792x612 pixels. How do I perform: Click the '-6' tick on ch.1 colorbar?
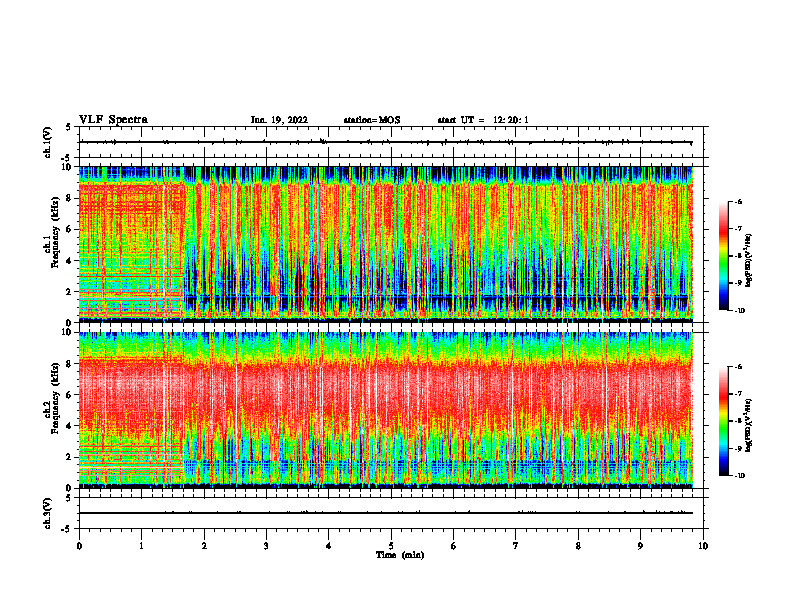click(739, 202)
